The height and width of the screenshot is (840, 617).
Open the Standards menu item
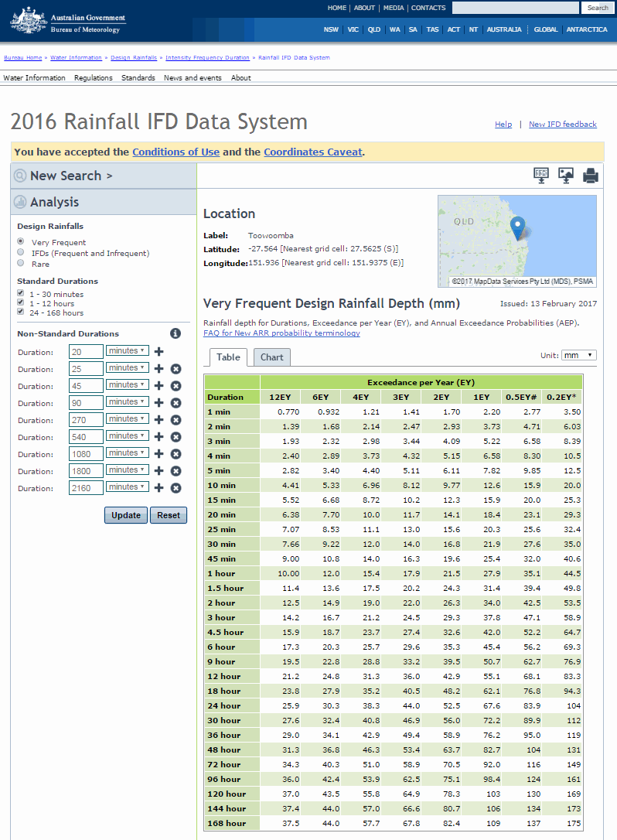(138, 77)
